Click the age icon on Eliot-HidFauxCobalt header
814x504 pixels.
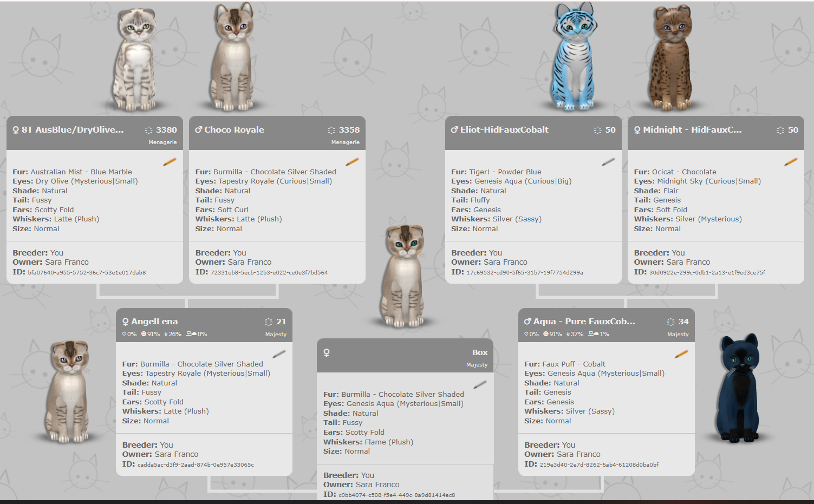tap(597, 130)
